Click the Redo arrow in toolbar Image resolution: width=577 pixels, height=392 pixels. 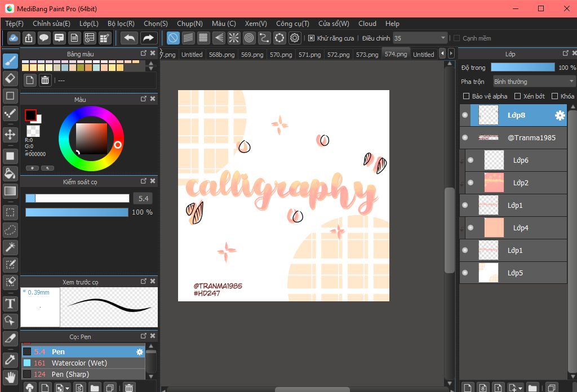(x=148, y=38)
